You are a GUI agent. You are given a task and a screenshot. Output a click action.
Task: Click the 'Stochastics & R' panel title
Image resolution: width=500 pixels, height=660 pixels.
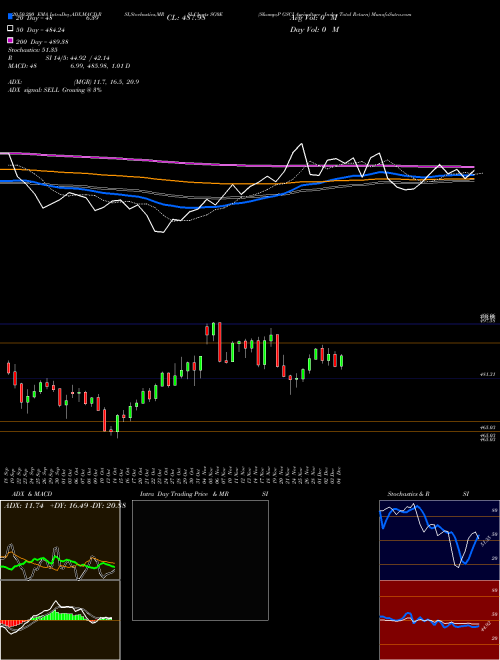pos(409,494)
